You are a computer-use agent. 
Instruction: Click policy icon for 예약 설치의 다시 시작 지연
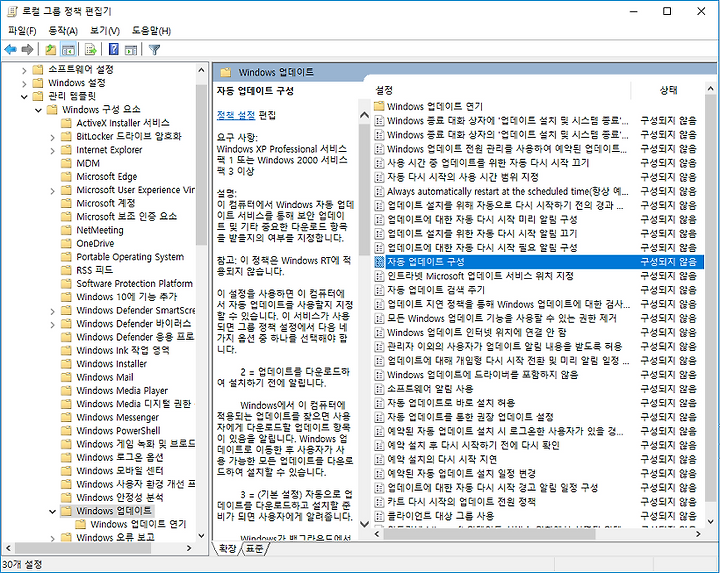tap(379, 459)
